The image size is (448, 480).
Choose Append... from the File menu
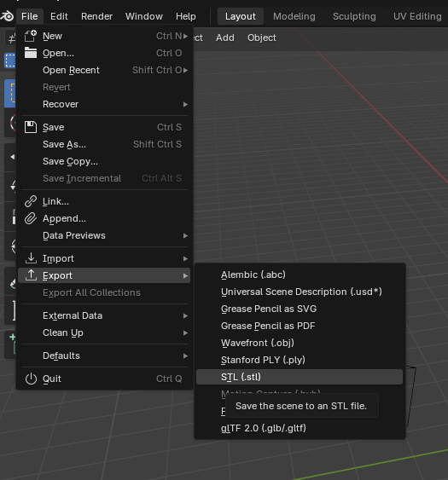click(104, 218)
